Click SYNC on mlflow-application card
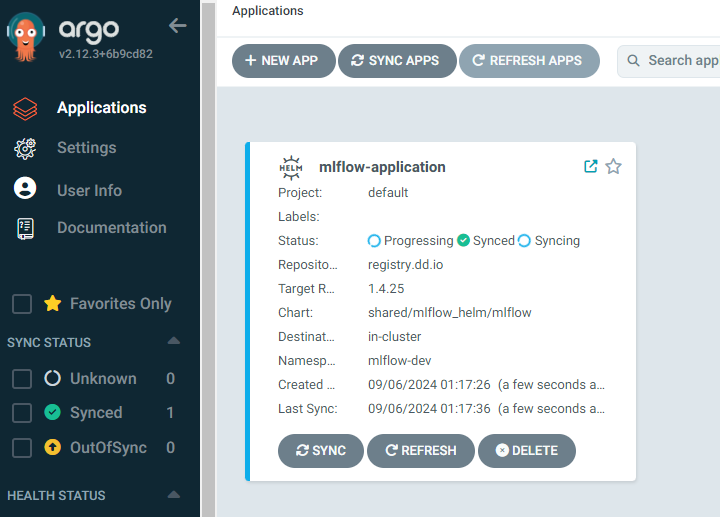Image resolution: width=720 pixels, height=517 pixels. [321, 451]
